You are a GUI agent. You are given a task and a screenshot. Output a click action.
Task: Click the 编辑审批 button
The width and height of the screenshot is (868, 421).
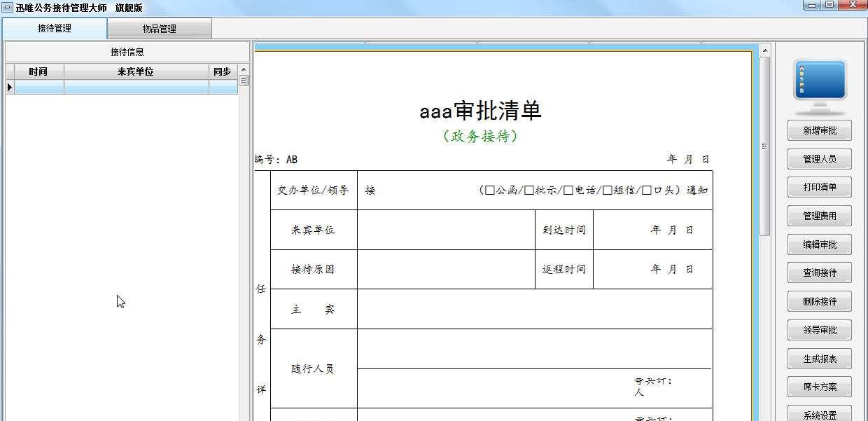point(819,244)
